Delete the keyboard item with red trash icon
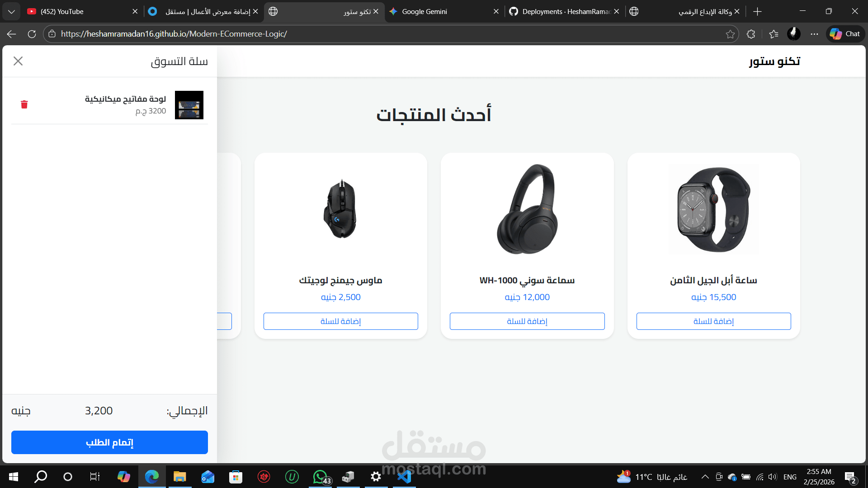The image size is (868, 488). [x=24, y=104]
